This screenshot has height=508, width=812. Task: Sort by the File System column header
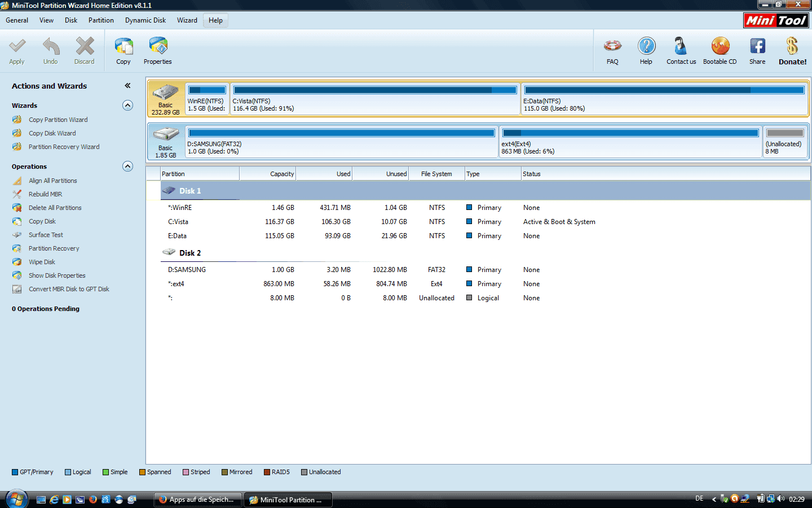pos(437,174)
